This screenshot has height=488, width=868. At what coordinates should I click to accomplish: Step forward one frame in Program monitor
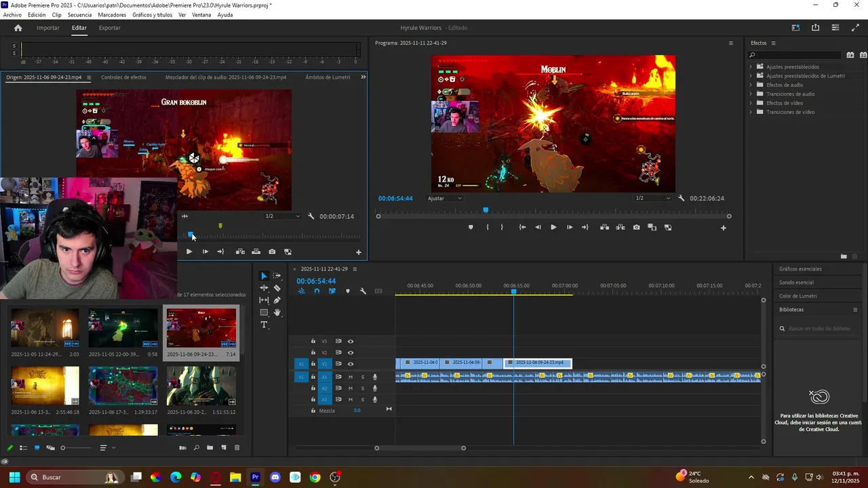tap(569, 228)
